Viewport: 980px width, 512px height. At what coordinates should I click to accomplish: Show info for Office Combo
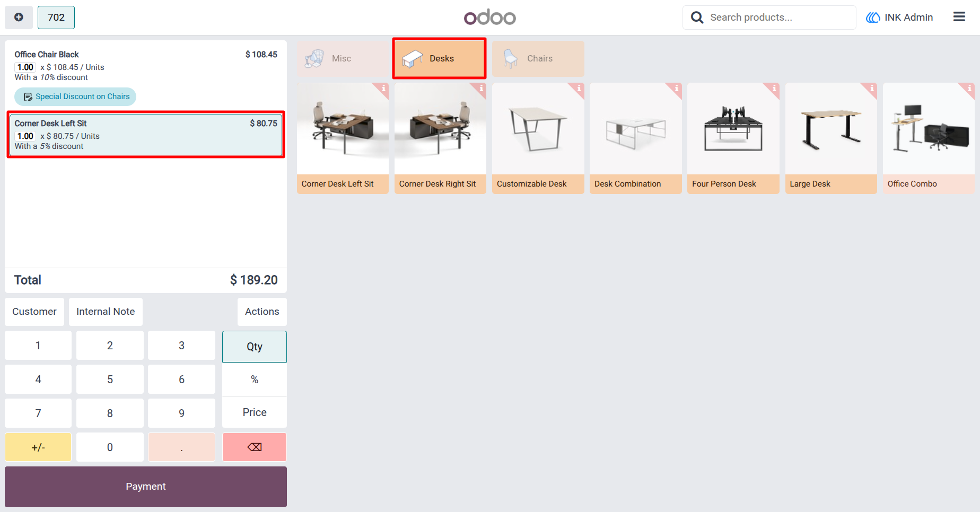click(969, 89)
